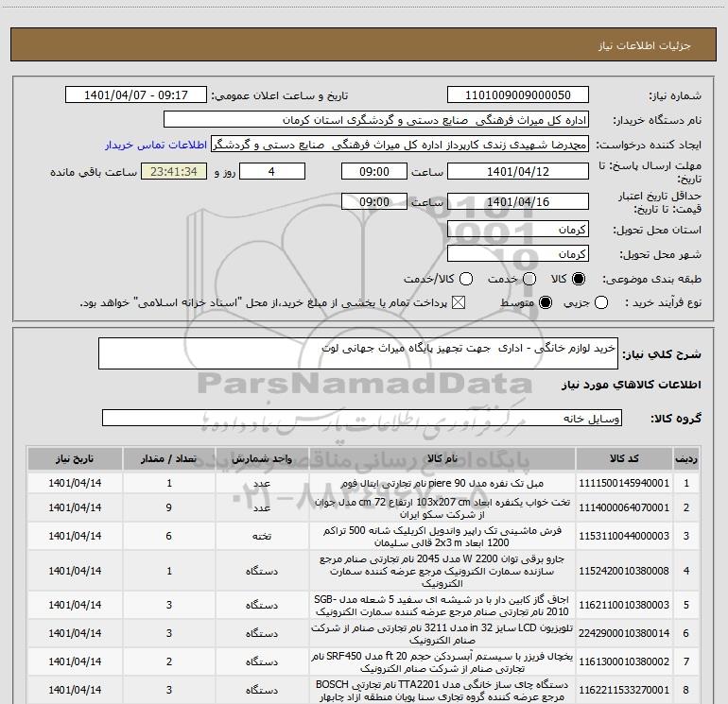Click item code 1152420010380008
Screen dimensions: 728x704
click(624, 571)
